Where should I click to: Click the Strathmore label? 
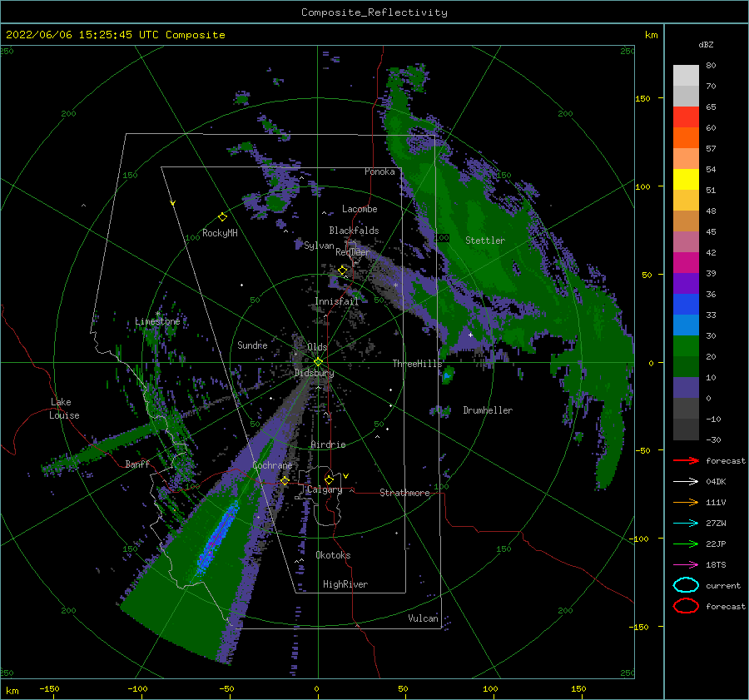click(404, 493)
